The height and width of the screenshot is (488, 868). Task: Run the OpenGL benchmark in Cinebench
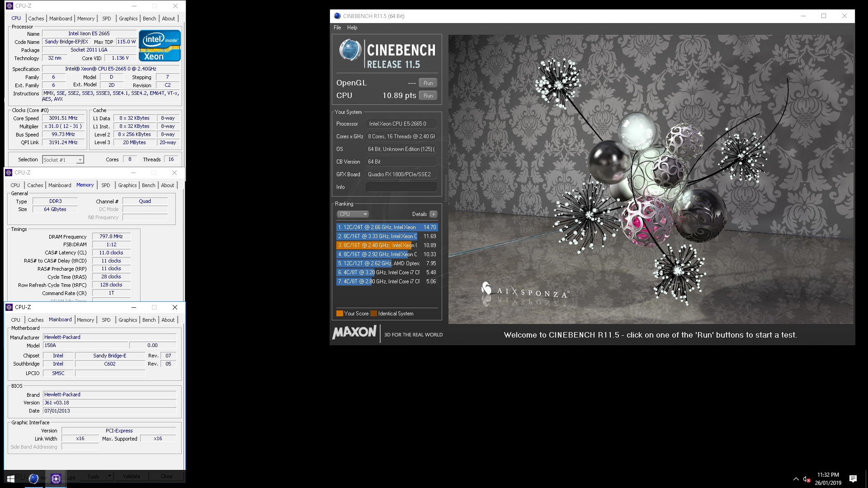pyautogui.click(x=428, y=83)
